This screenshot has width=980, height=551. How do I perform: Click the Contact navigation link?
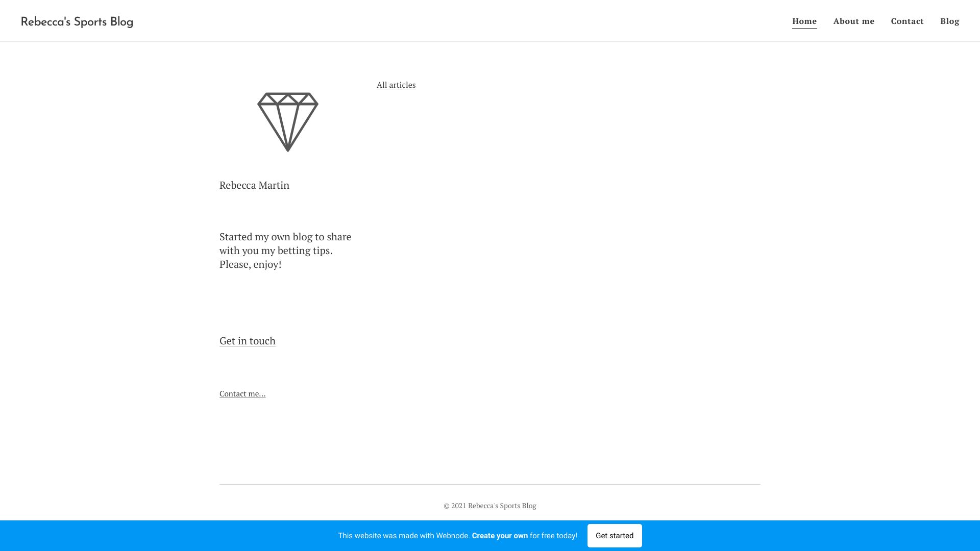coord(908,21)
